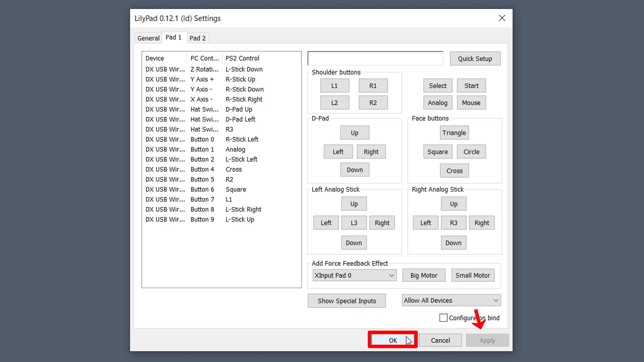This screenshot has height=362, width=644.
Task: Select Button 0 R-Stick Left row
Action: pos(221,139)
